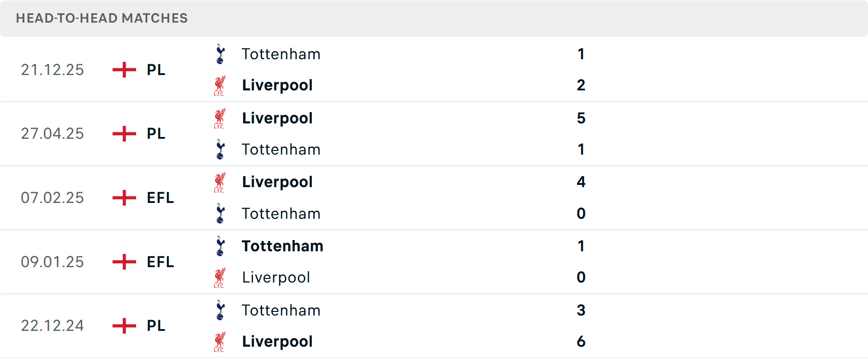Click the EFL label for the 07.02.25 match

click(159, 198)
